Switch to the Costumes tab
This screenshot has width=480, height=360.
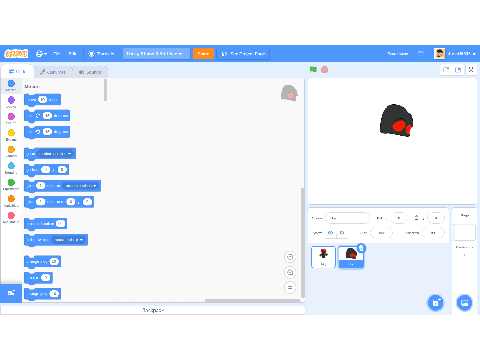53,72
